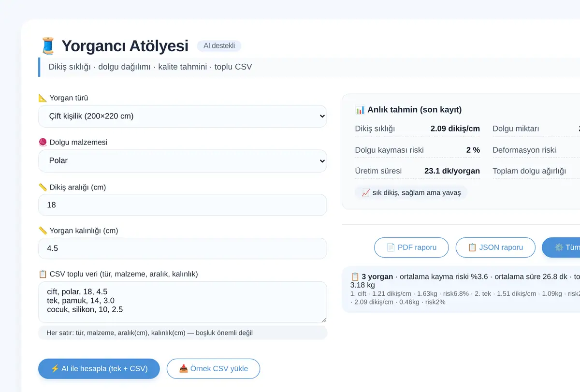The image size is (580, 392).
Task: Click the subtitle line about dikiş sıklığı
Action: (x=150, y=67)
